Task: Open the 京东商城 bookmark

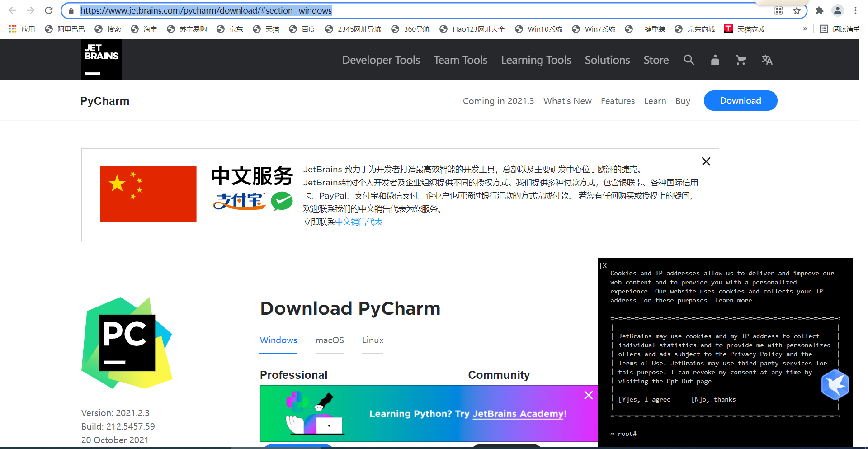Action: click(x=695, y=29)
